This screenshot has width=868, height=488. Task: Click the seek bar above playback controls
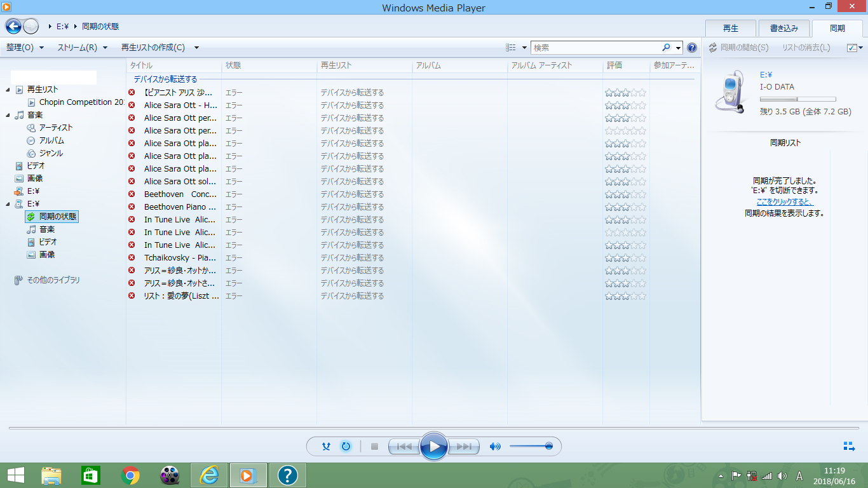[434, 428]
